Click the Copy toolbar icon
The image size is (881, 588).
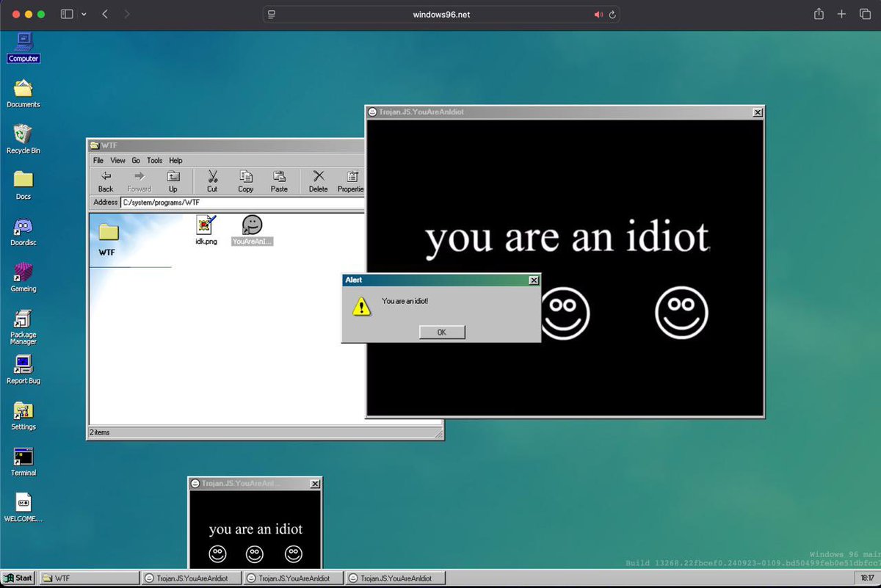click(x=246, y=181)
